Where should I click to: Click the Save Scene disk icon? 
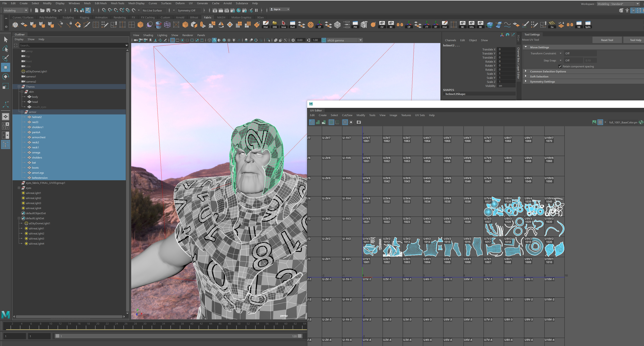pyautogui.click(x=48, y=10)
